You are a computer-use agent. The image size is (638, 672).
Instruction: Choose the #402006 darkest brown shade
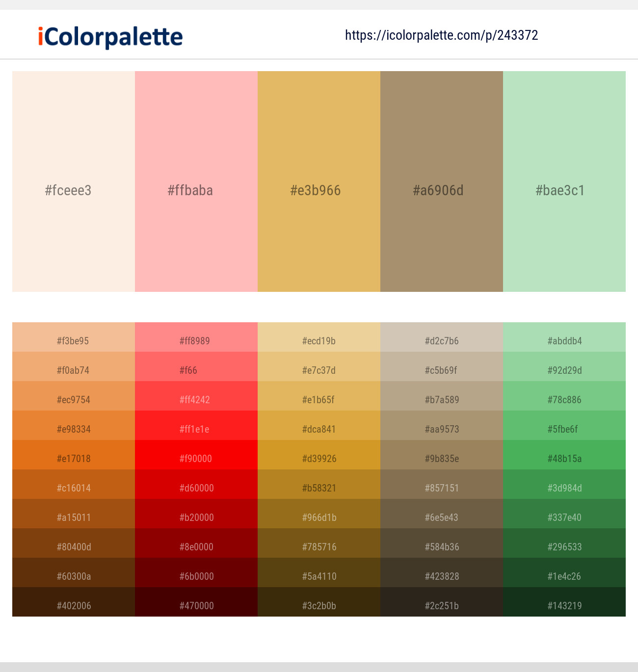pyautogui.click(x=74, y=602)
